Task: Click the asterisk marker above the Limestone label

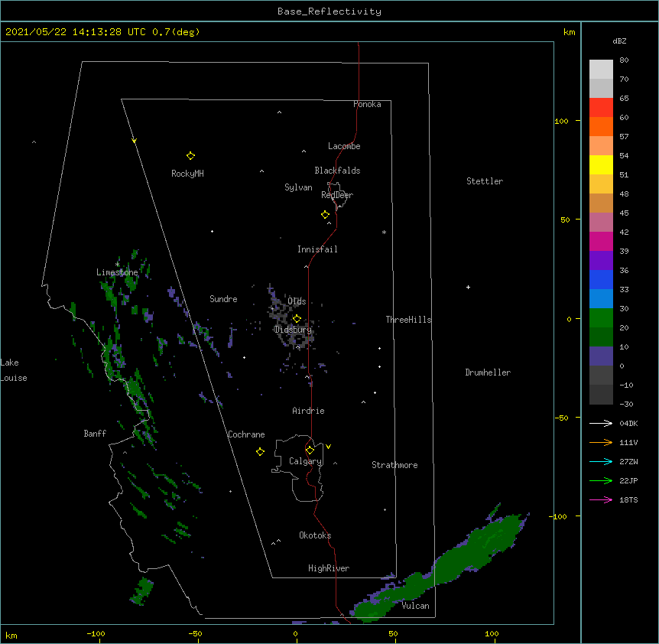Action: [x=117, y=265]
